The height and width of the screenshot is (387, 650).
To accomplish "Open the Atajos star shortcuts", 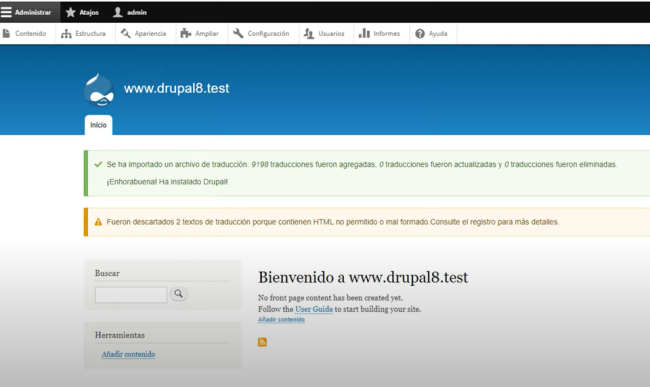I will pos(82,12).
